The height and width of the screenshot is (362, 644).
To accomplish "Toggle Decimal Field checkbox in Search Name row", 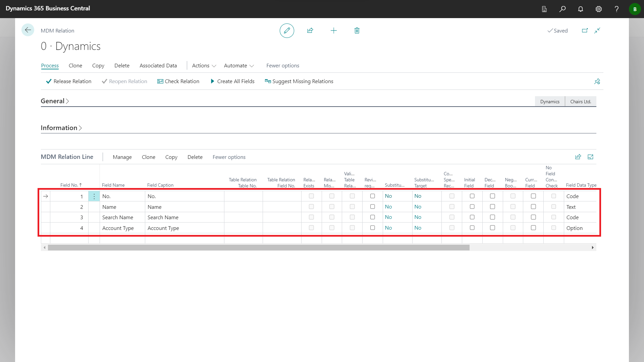I will point(492,217).
